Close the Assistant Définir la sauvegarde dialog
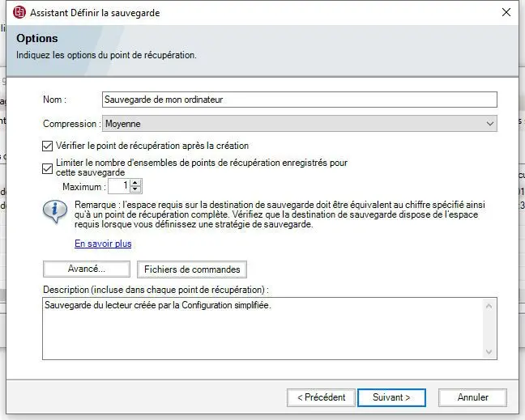This screenshot has width=525, height=420. tap(506, 12)
